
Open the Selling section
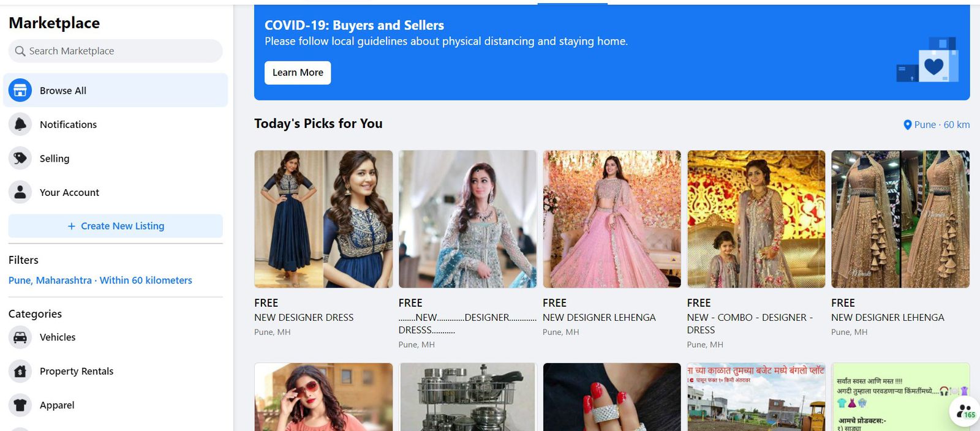[116, 159]
